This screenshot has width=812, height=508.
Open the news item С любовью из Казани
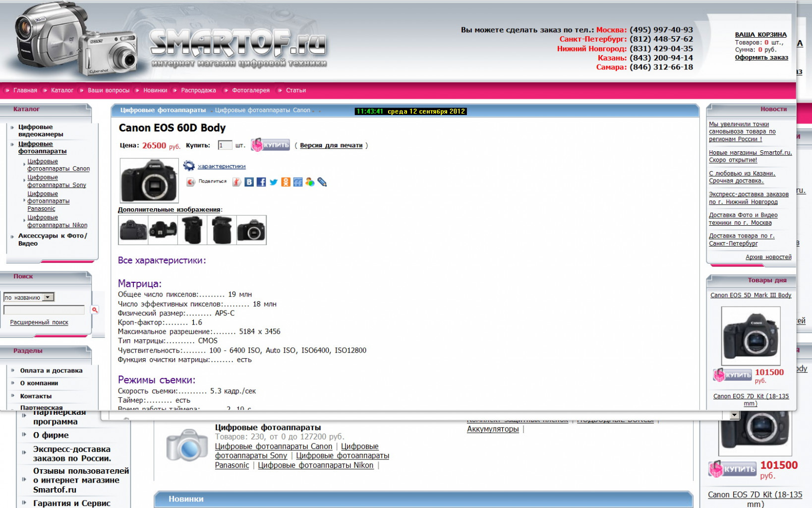(x=742, y=177)
